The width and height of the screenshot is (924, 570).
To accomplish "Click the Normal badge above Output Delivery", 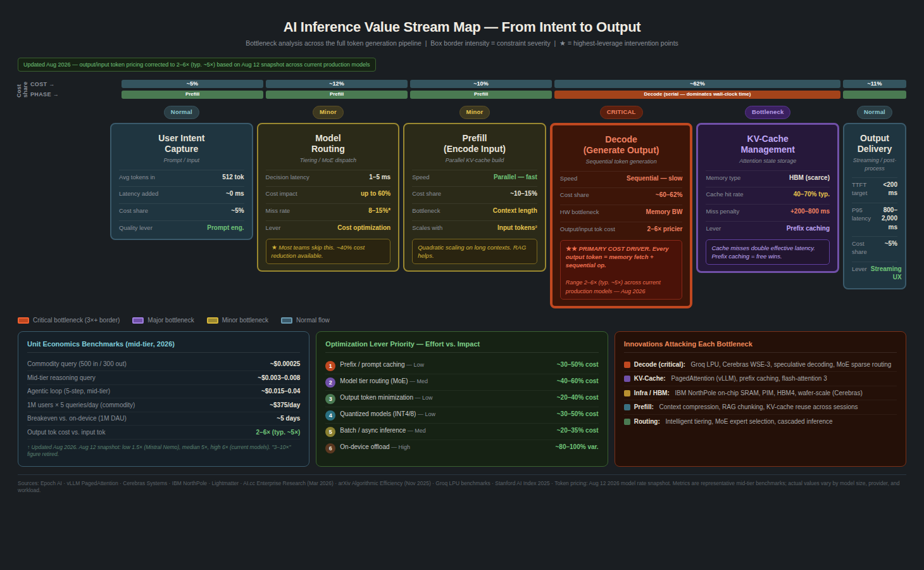I will click(x=875, y=112).
